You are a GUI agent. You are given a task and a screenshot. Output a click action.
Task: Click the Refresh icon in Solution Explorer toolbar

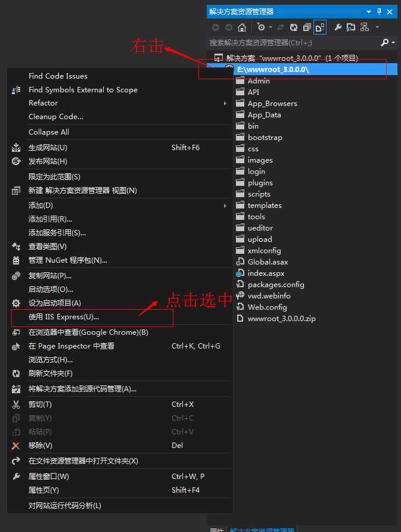click(294, 27)
